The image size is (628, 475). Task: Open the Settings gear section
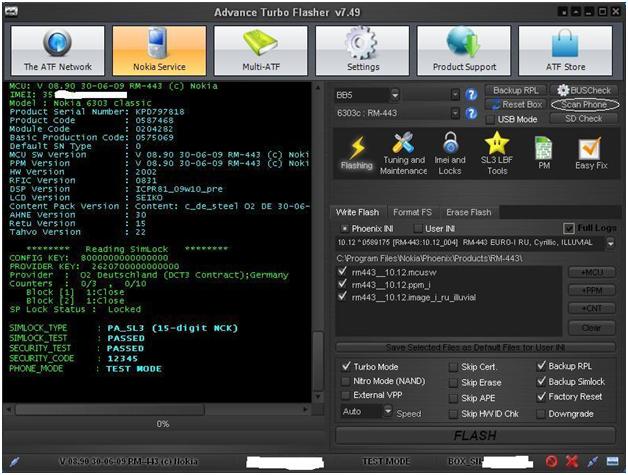362,50
